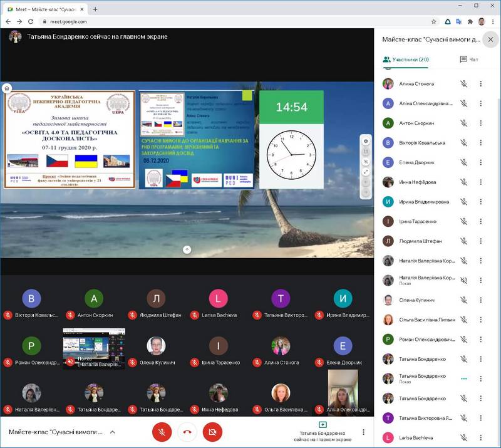The image size is (501, 448).
Task: Click Google Translate extension icon
Action: (459, 21)
